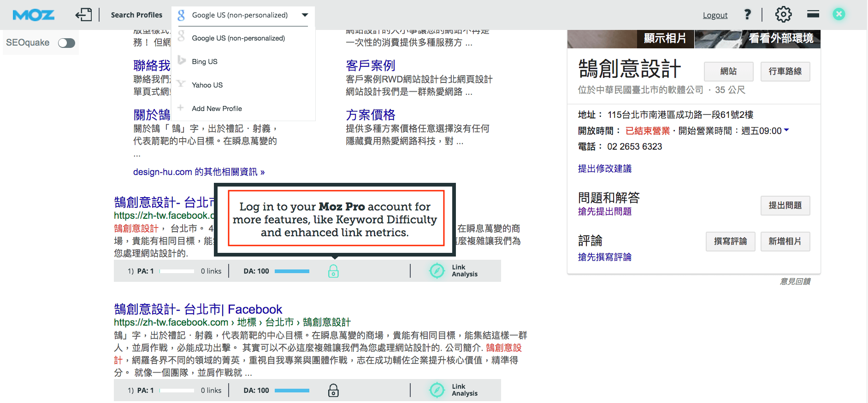Click the PA 1 bar in second result
868x403 pixels.
tap(177, 391)
